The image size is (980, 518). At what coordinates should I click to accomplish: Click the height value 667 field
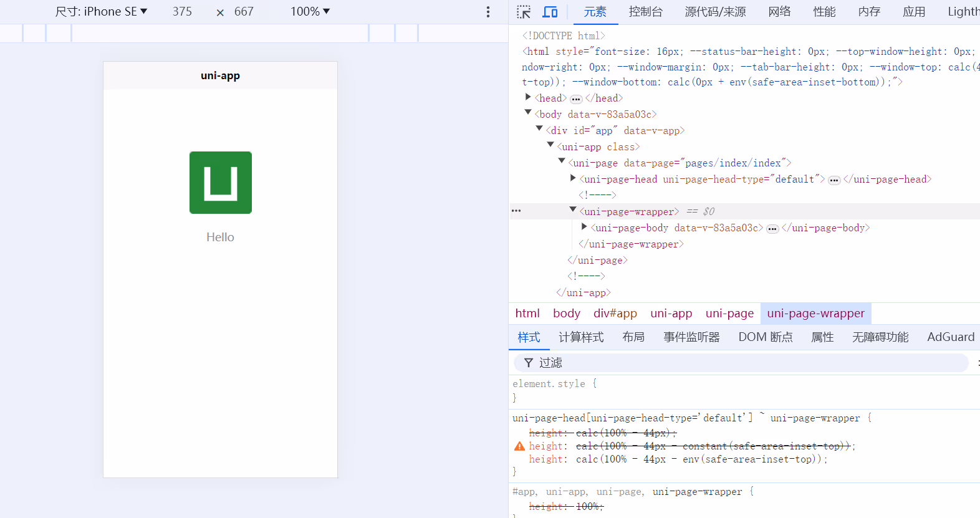pos(244,12)
